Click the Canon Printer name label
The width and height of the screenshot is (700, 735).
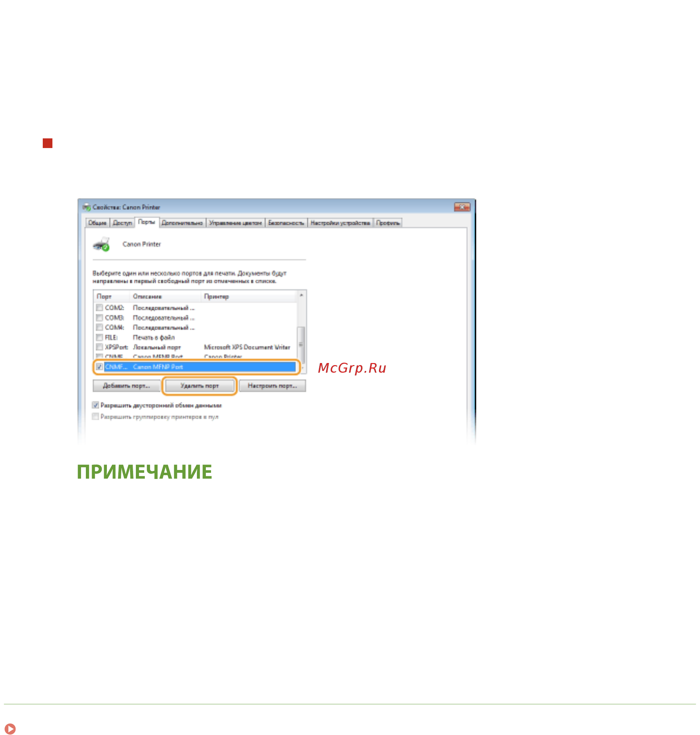coord(141,244)
